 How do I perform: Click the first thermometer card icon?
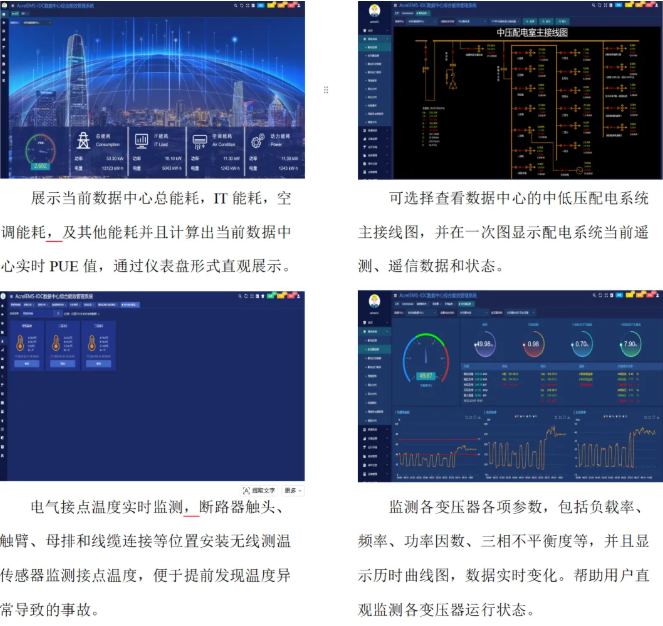pyautogui.click(x=20, y=343)
